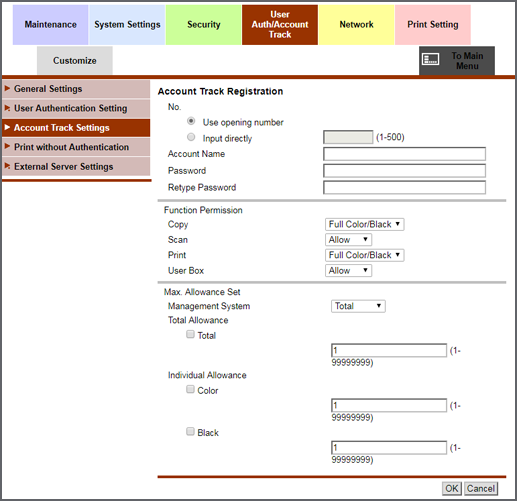Screen dimensions: 517x501
Task: Open the Print permission dropdown
Action: click(x=365, y=255)
